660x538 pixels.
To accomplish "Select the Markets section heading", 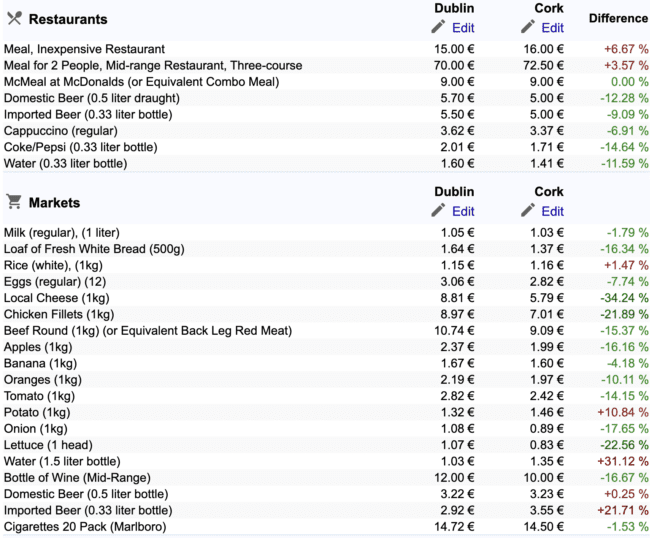I will pos(54,203).
